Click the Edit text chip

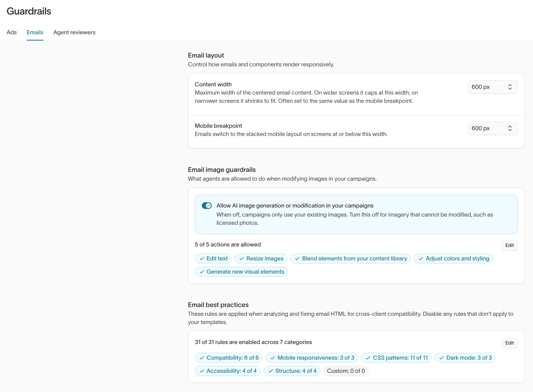213,259
